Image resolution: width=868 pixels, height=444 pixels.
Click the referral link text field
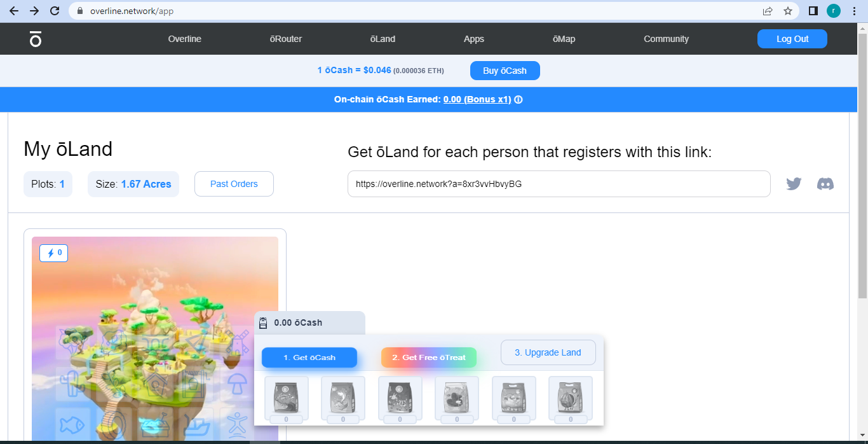click(x=559, y=184)
